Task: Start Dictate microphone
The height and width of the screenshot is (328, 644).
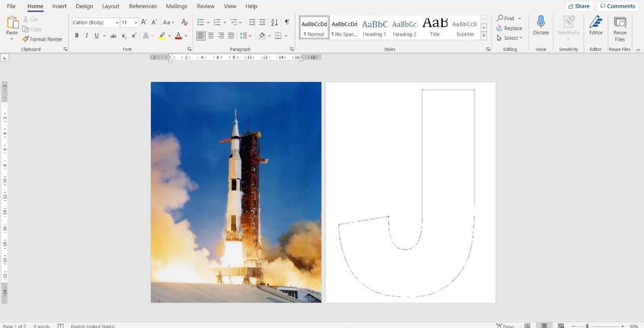Action: pyautogui.click(x=541, y=25)
